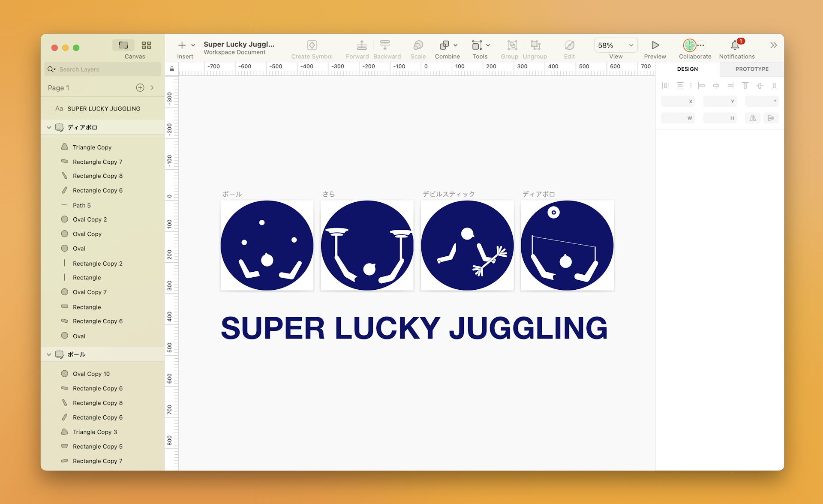Select the SUPER LUCKY JUGGLING text layer
The width and height of the screenshot is (823, 504).
point(104,108)
